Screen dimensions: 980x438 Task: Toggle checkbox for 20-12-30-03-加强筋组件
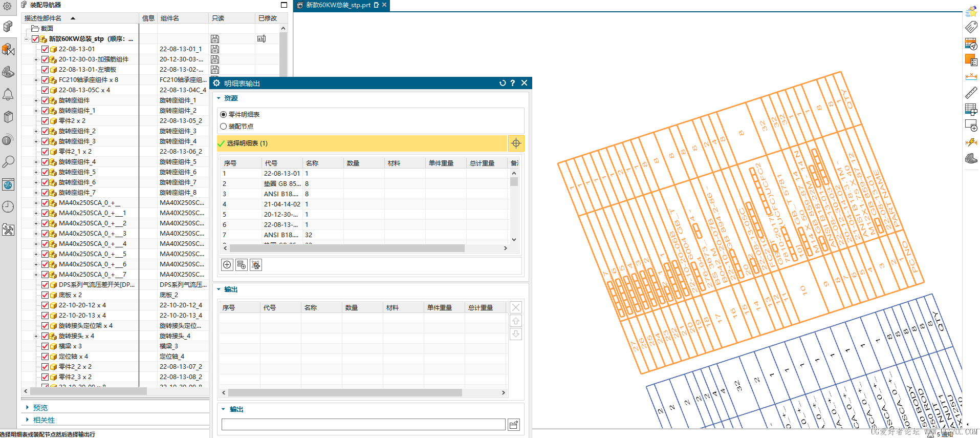pos(45,59)
